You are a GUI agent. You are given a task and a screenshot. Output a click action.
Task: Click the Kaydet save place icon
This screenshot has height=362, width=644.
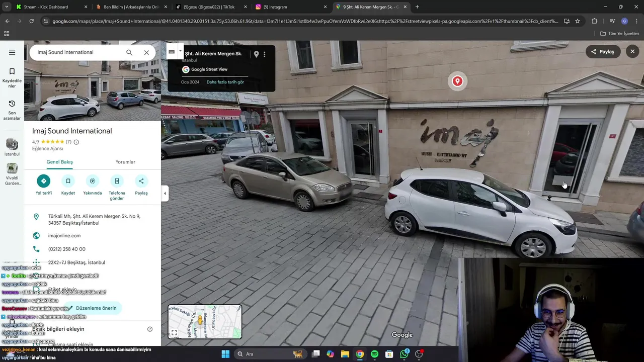[x=68, y=181]
